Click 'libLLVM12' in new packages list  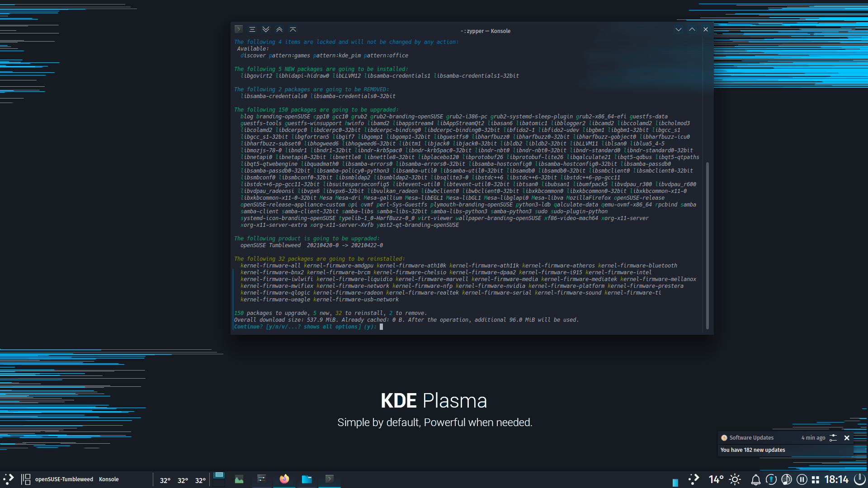(x=347, y=76)
